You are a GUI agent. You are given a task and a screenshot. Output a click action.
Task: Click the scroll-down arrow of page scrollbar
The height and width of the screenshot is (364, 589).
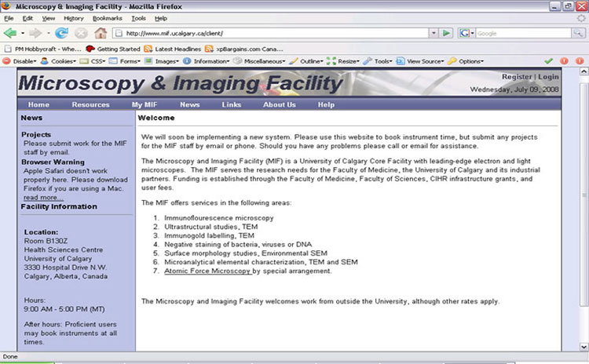point(584,347)
